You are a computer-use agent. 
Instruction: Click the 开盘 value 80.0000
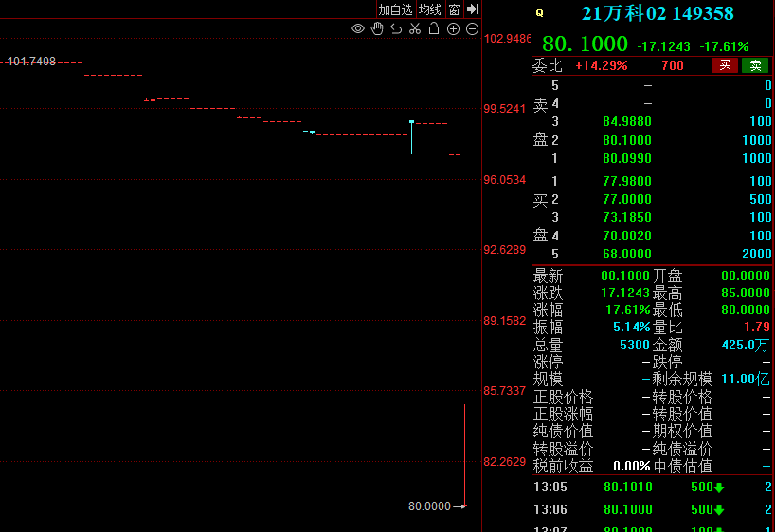[x=746, y=275]
